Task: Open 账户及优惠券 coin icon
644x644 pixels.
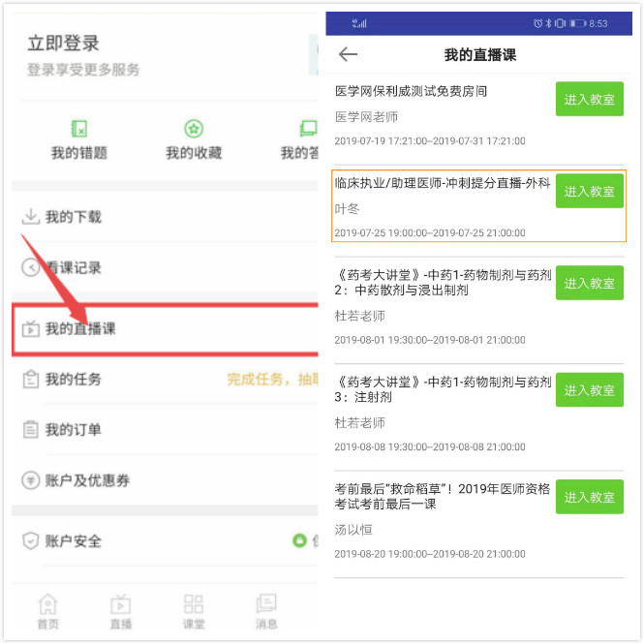Action: (30, 480)
